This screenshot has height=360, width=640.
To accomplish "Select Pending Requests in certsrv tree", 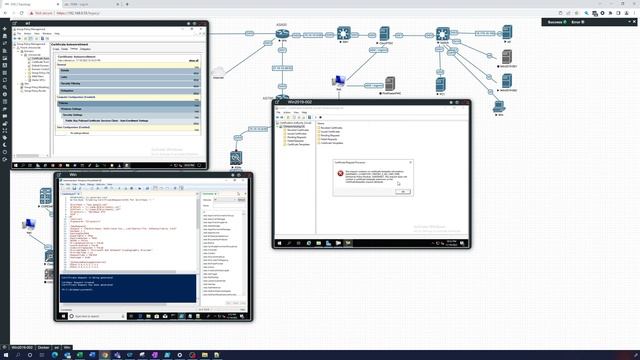I will [297, 138].
